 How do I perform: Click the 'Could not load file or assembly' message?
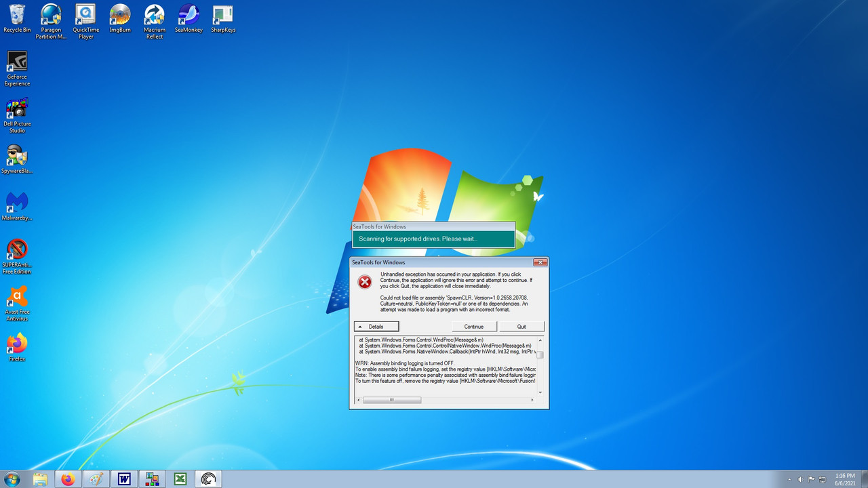[455, 304]
